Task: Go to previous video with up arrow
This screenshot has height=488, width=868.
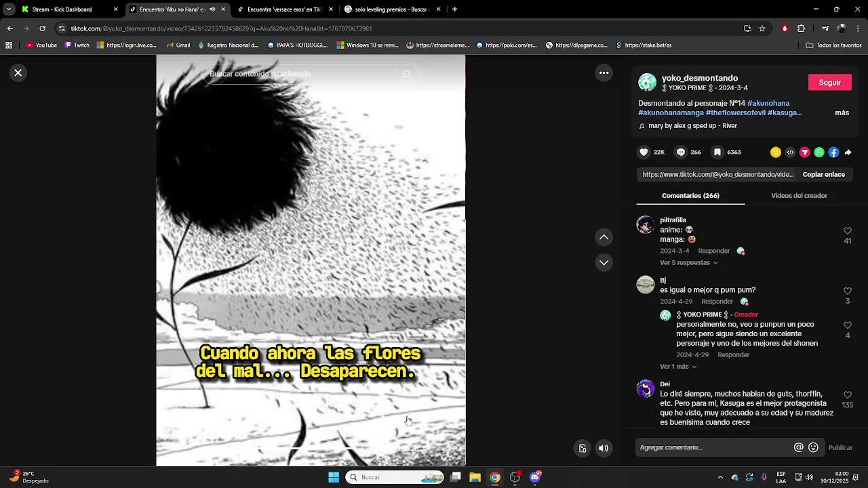Action: pyautogui.click(x=604, y=237)
